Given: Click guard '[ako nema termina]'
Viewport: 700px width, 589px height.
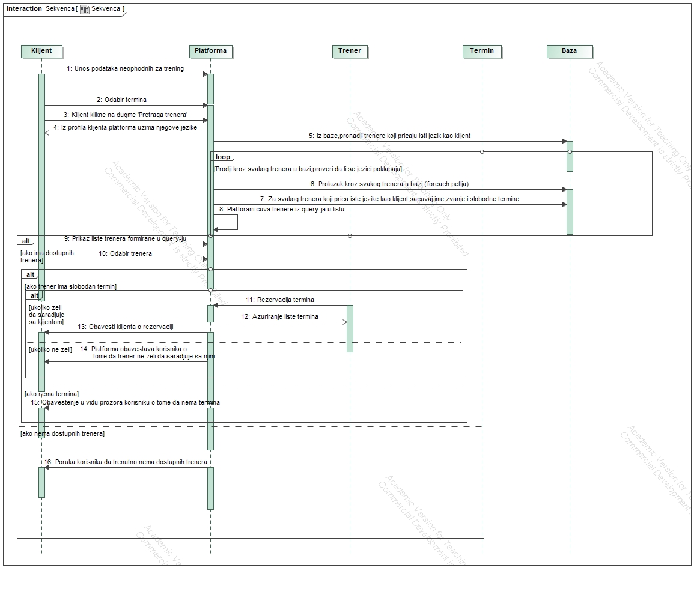Looking at the screenshot, I should coord(52,394).
